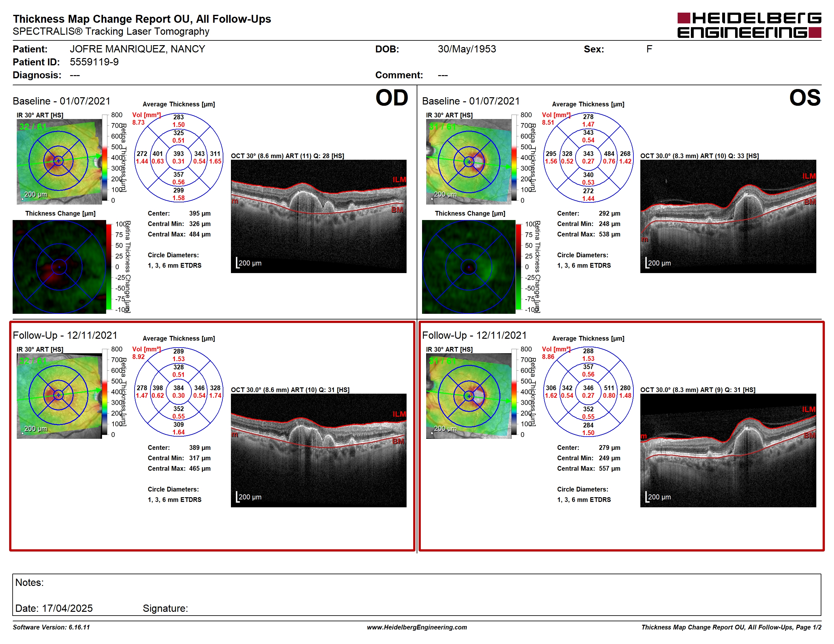Image resolution: width=834 pixels, height=644 pixels.
Task: Select the 'Date: 17/04/2025' entry
Action: pyautogui.click(x=54, y=608)
